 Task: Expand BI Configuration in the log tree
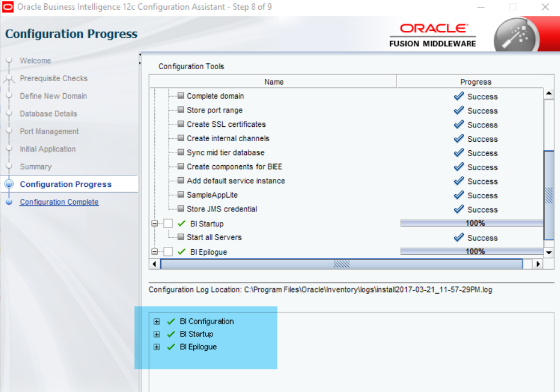pos(157,321)
